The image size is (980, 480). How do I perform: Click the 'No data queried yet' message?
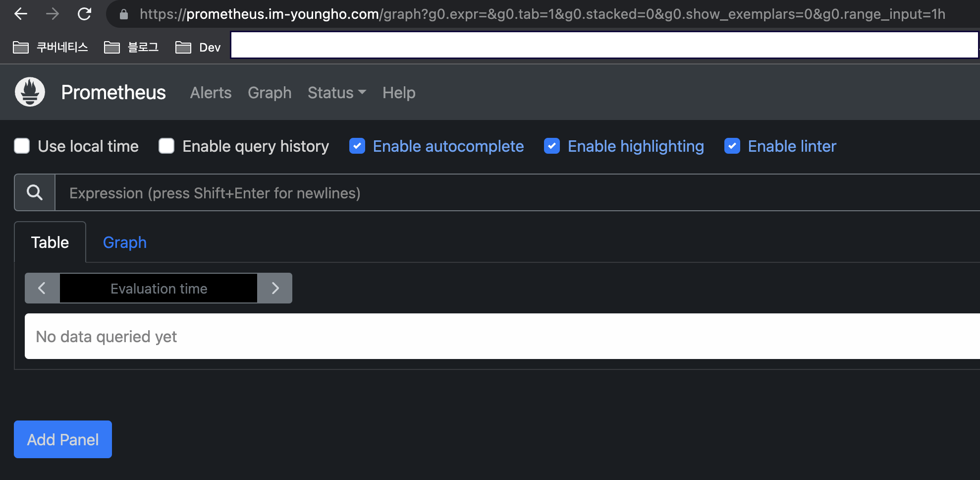[x=107, y=337]
